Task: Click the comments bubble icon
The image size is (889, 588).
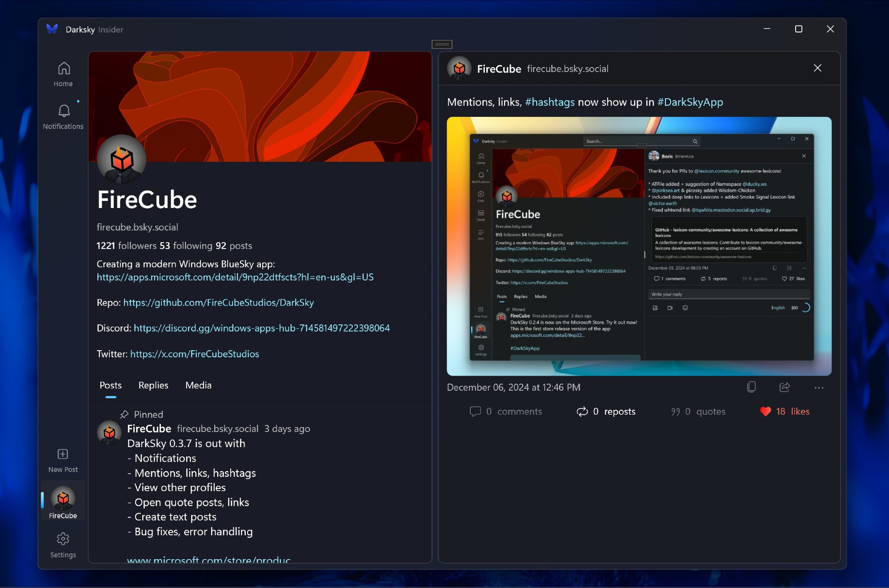Action: [475, 412]
